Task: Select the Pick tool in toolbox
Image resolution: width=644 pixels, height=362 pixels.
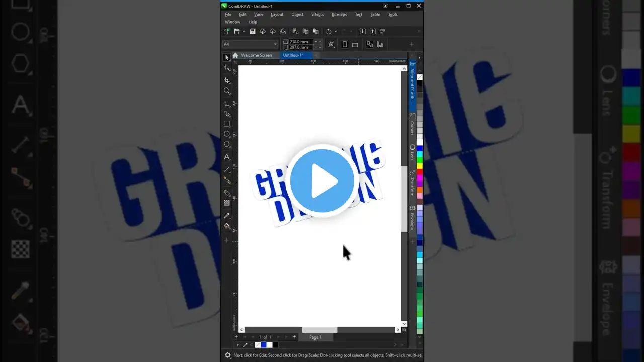Action: 227,57
